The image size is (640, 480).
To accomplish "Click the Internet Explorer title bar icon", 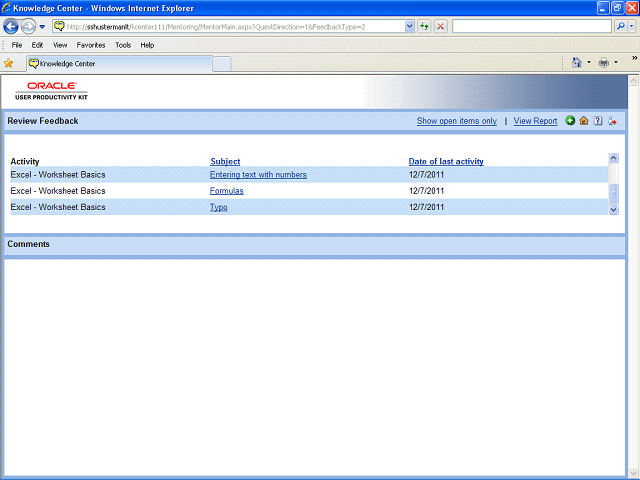I will pos(6,8).
